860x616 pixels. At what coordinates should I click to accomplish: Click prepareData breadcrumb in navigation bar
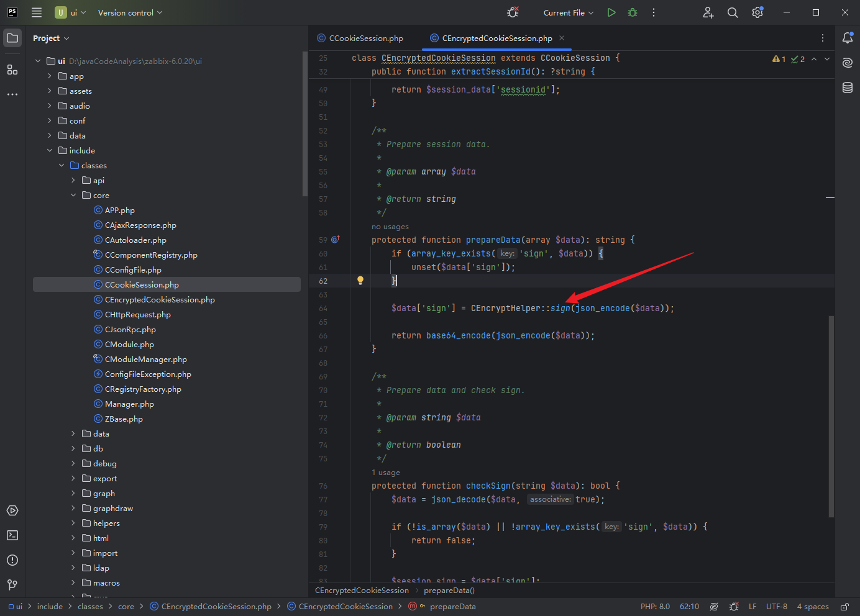click(452, 607)
